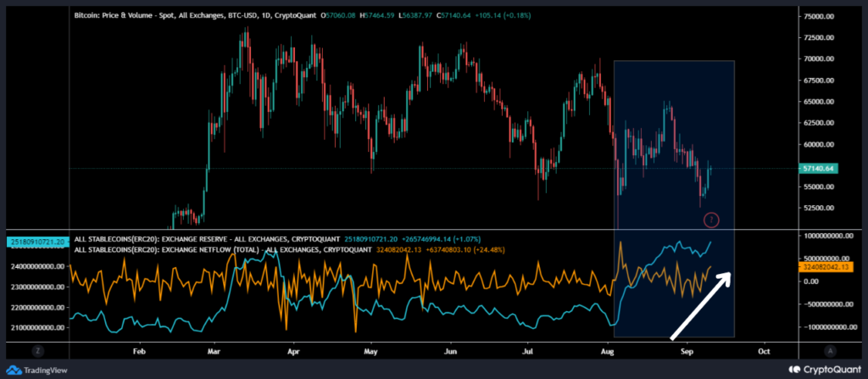Click the 62500.00 price axis label
The height and width of the screenshot is (379, 868).
click(820, 123)
